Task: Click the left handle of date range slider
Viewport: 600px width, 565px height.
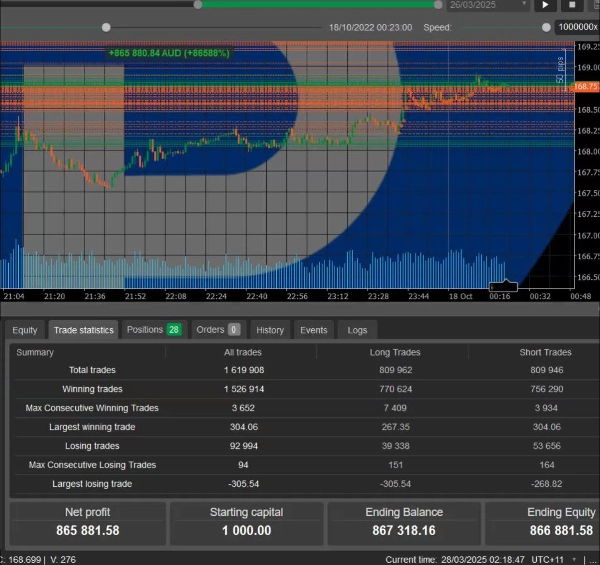Action: click(x=198, y=5)
